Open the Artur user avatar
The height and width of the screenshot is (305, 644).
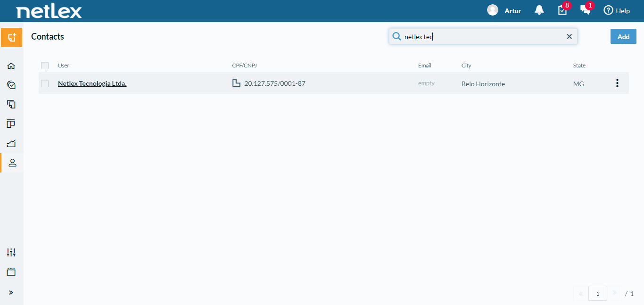point(493,10)
